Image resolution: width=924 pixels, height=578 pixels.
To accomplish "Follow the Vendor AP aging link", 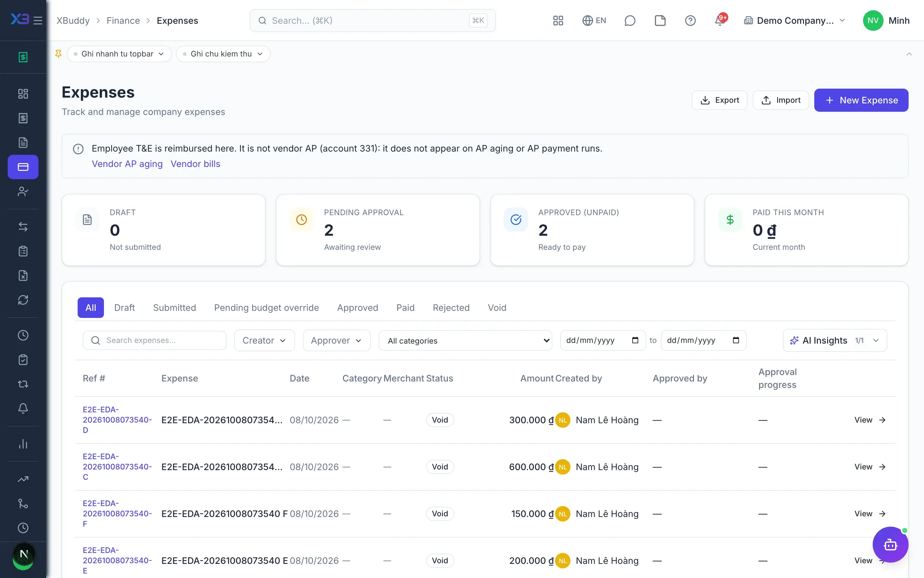I will tap(127, 164).
